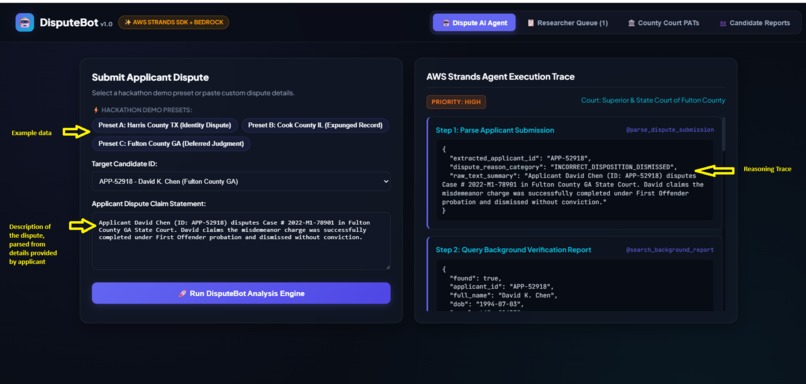Screen dimensions: 806x384
Task: Go to the Candidate Reports tab
Action: pyautogui.click(x=755, y=23)
